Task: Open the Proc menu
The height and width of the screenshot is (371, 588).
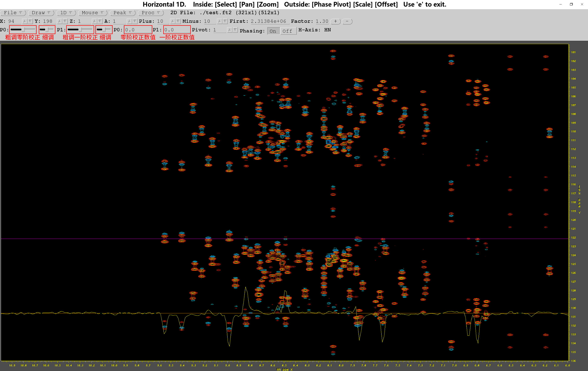Action: 151,13
